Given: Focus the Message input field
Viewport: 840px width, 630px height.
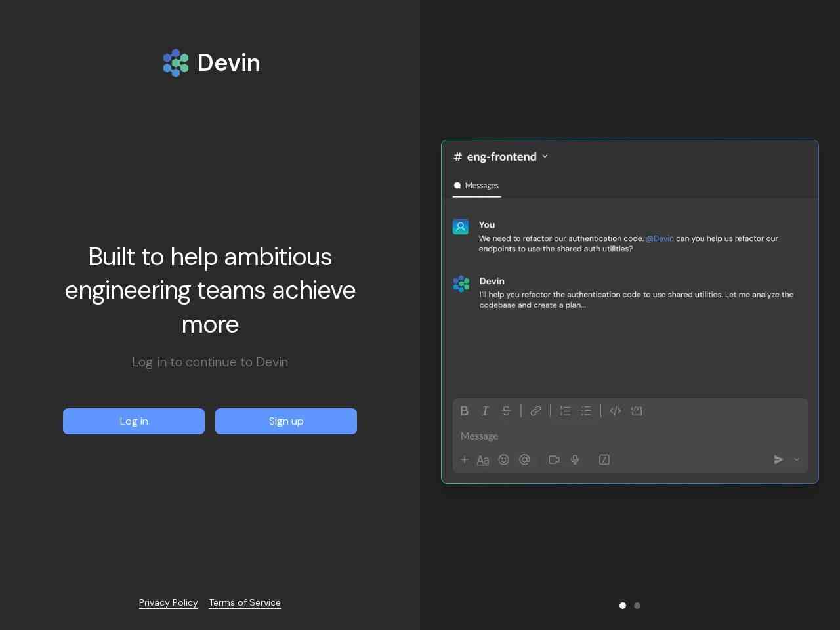Looking at the screenshot, I should tap(630, 436).
